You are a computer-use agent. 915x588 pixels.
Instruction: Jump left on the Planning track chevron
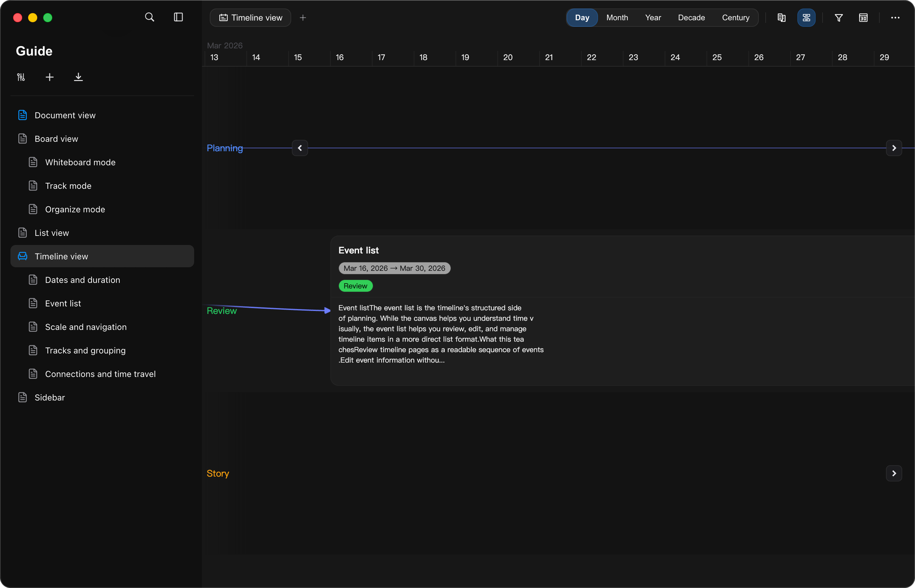[300, 148]
